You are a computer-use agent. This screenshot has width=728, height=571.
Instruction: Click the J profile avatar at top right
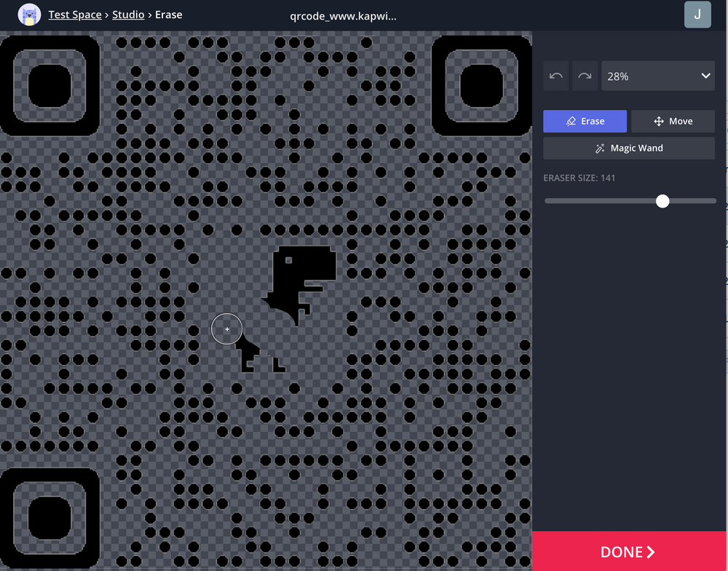(x=697, y=15)
